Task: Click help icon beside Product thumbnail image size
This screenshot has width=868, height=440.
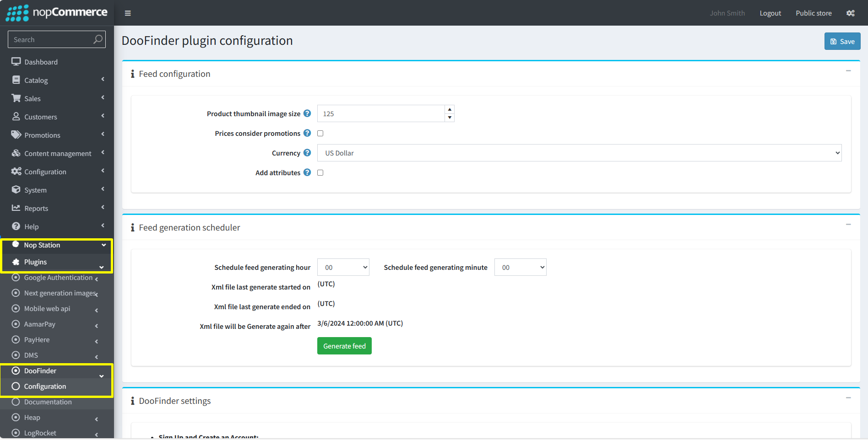Action: point(307,113)
